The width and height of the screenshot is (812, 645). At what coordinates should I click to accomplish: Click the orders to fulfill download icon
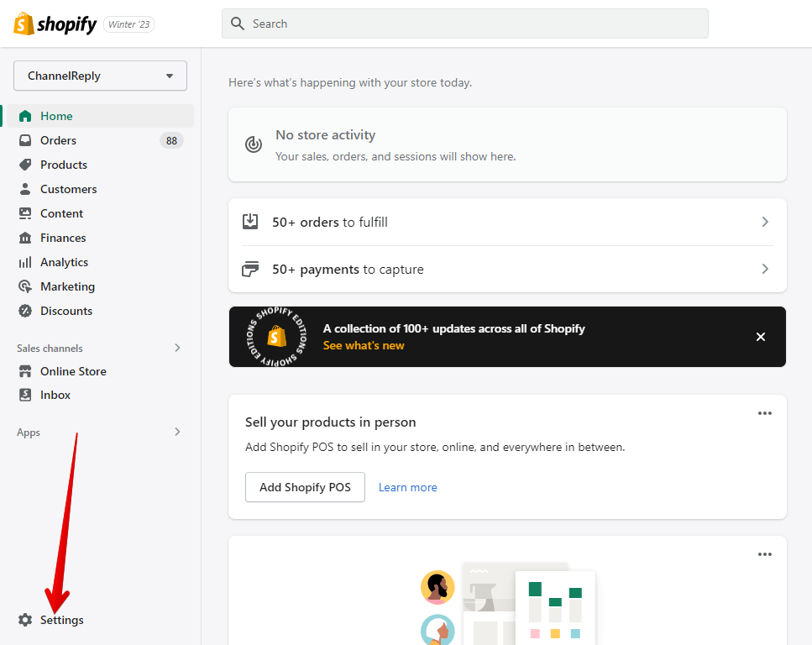(250, 222)
